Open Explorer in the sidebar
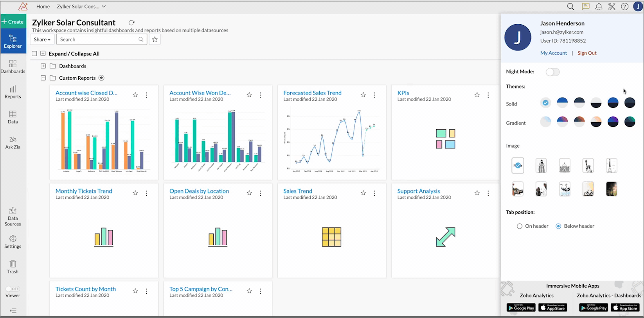 [13, 41]
